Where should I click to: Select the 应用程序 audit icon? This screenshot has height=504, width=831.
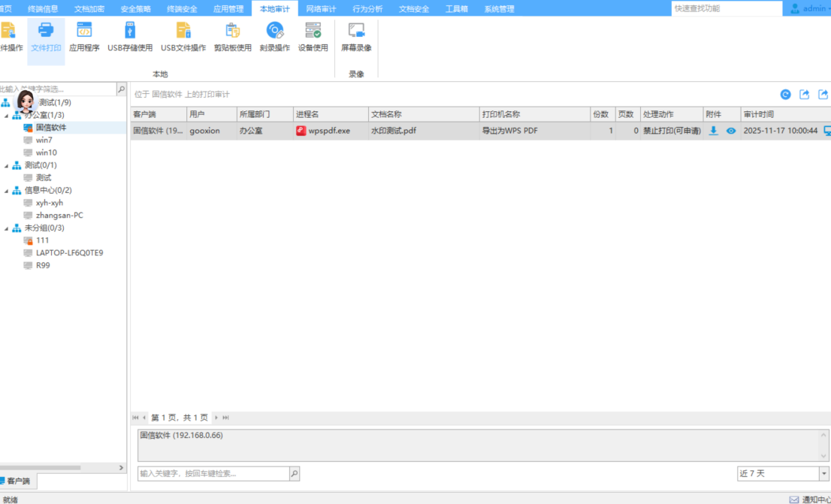[84, 37]
